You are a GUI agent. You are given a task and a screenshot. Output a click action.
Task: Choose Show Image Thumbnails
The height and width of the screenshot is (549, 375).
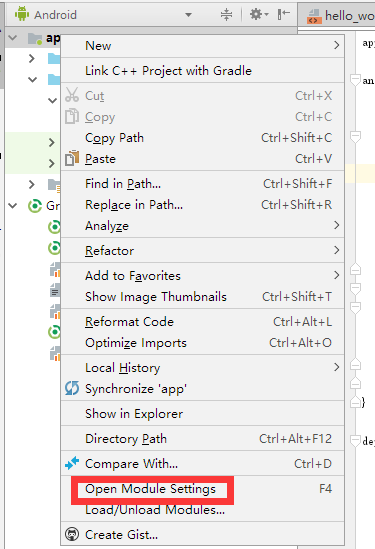tap(202, 297)
